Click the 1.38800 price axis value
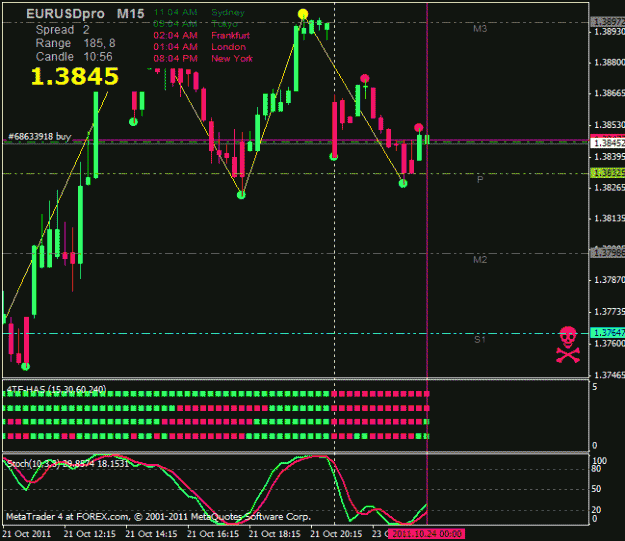Image resolution: width=625 pixels, height=541 pixels. point(609,63)
